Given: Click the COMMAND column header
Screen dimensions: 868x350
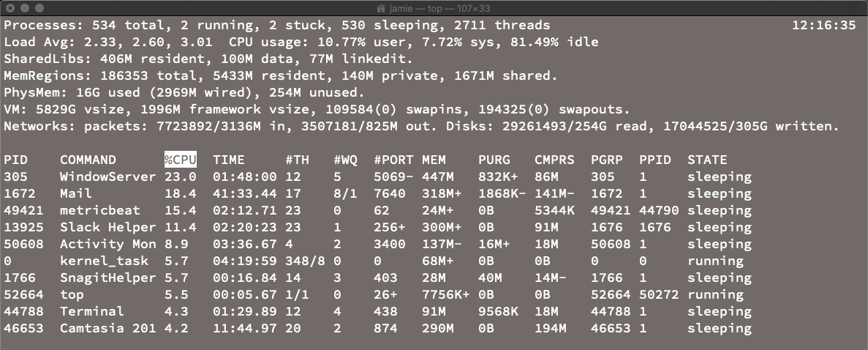Looking at the screenshot, I should [x=88, y=160].
